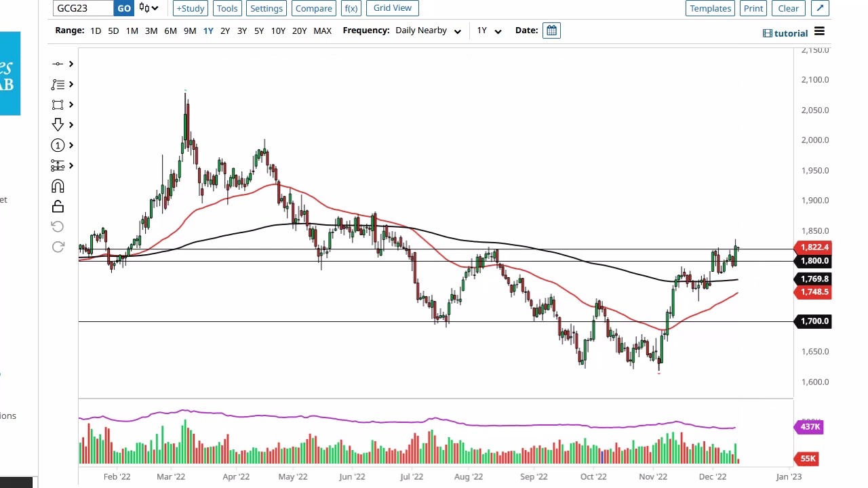Click the redo arrow icon
The width and height of the screenshot is (868, 488).
click(x=58, y=247)
